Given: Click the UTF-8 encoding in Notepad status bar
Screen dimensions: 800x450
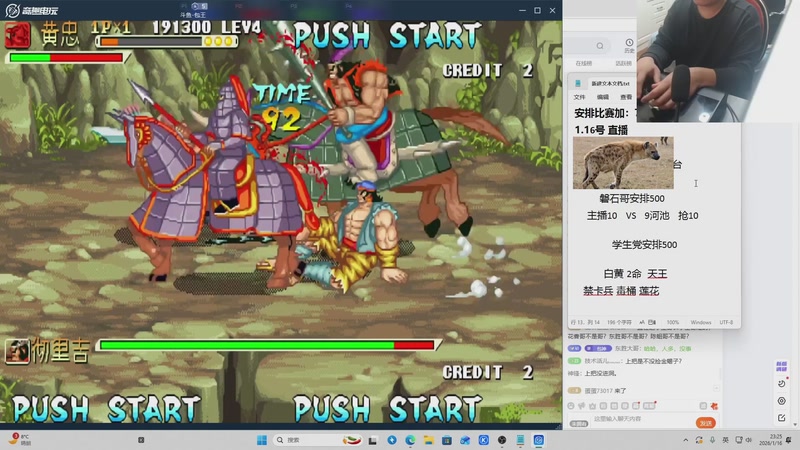Looking at the screenshot, I should (x=726, y=322).
